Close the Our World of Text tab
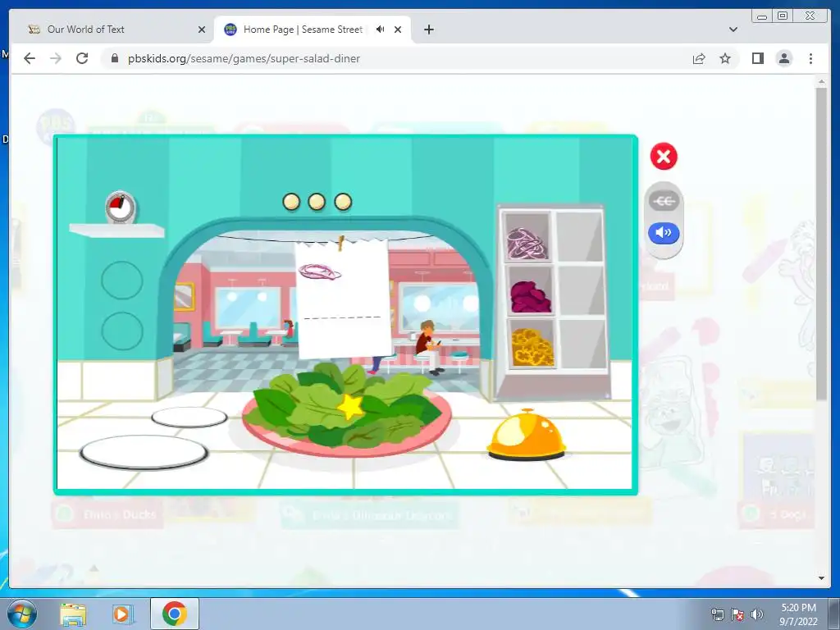 coord(202,30)
